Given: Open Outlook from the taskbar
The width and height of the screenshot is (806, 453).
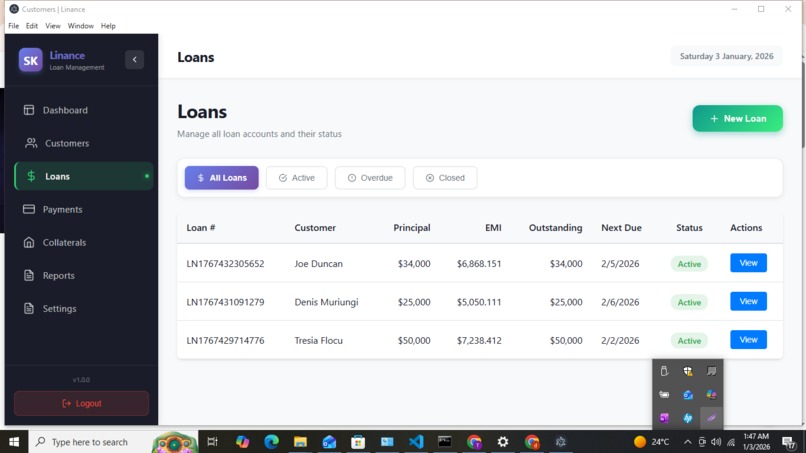Looking at the screenshot, I should (329, 442).
